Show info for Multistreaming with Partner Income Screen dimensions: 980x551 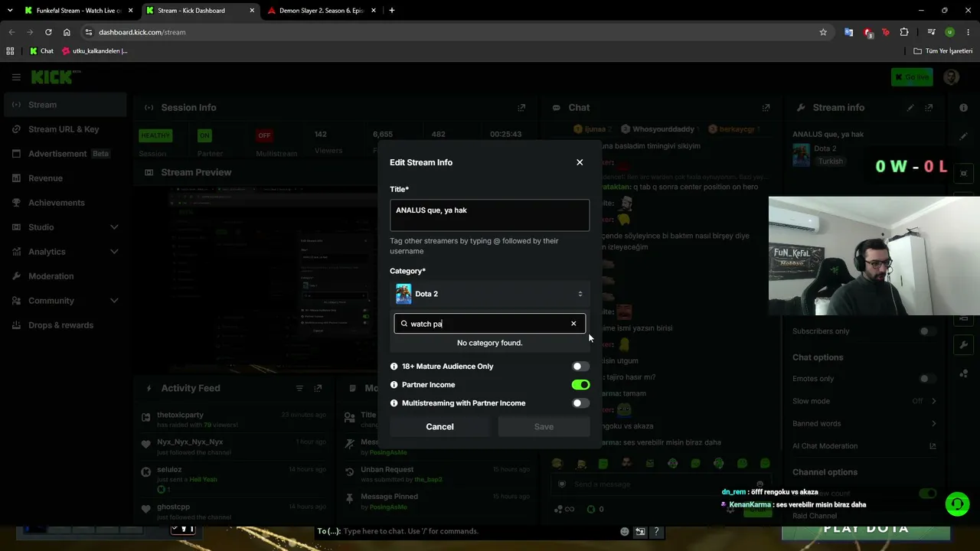point(394,403)
